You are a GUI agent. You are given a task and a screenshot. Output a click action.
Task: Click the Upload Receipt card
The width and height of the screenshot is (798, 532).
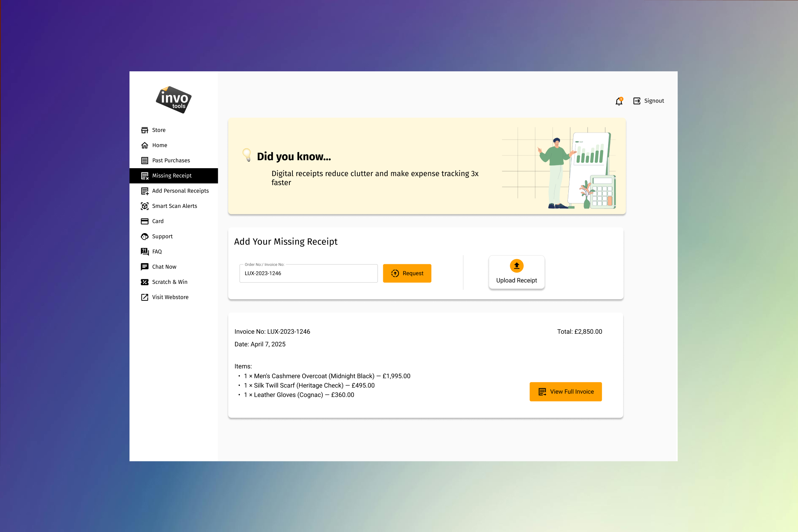[516, 273]
